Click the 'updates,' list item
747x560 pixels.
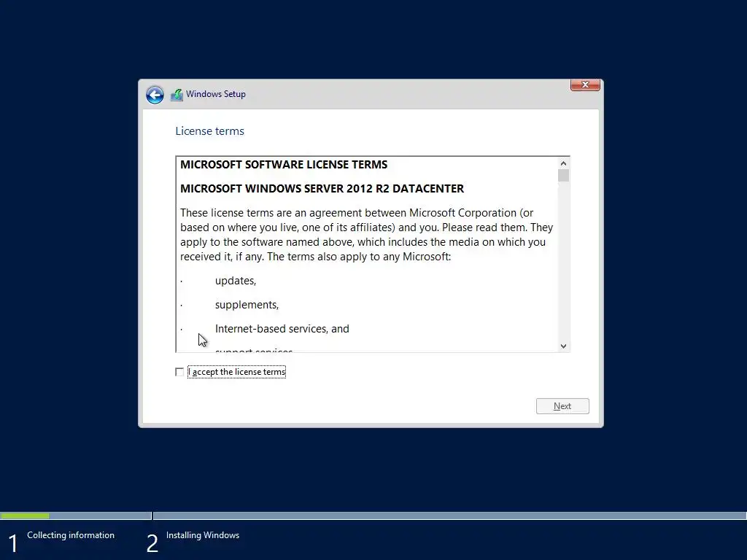[236, 281]
